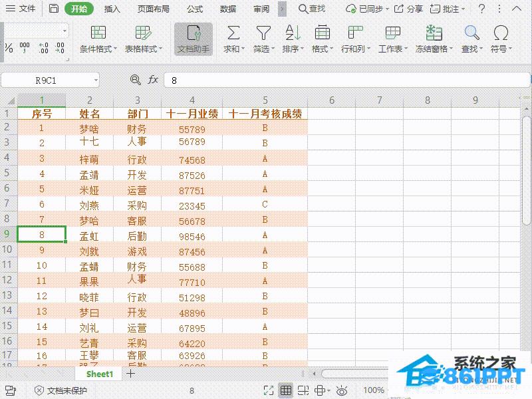Click the Sheet1 tab
532x399 pixels.
click(x=99, y=374)
